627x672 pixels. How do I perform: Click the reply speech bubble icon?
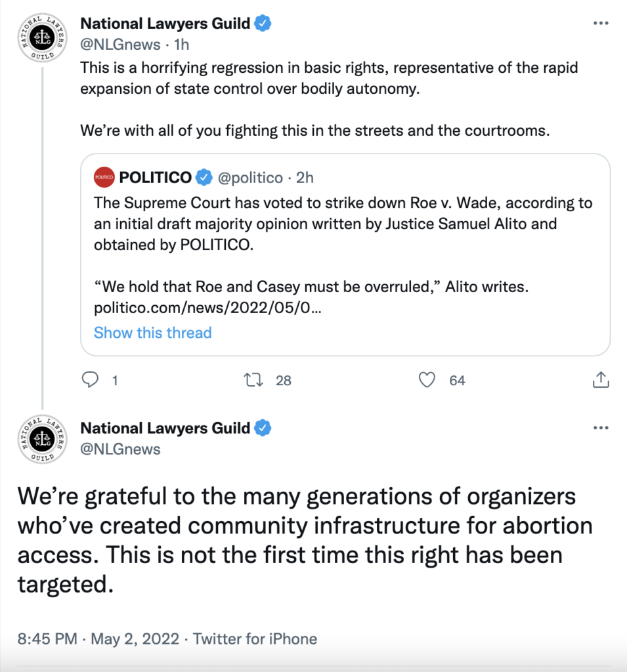91,380
